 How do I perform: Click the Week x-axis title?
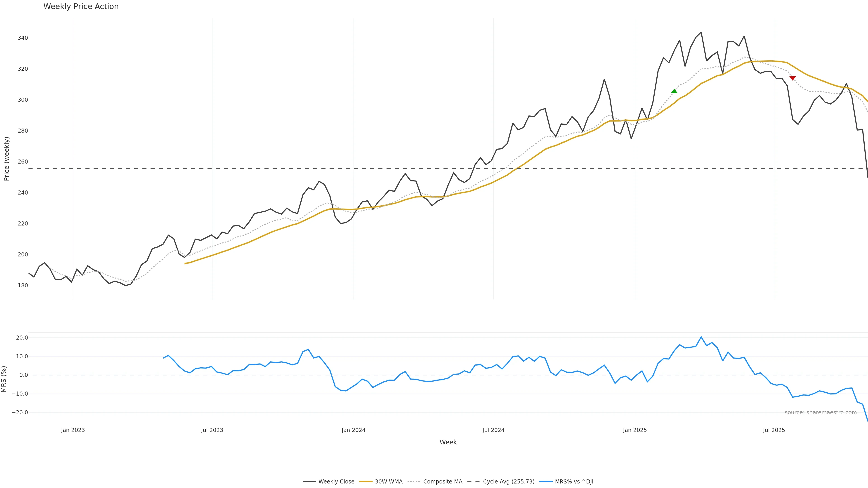[x=448, y=442]
